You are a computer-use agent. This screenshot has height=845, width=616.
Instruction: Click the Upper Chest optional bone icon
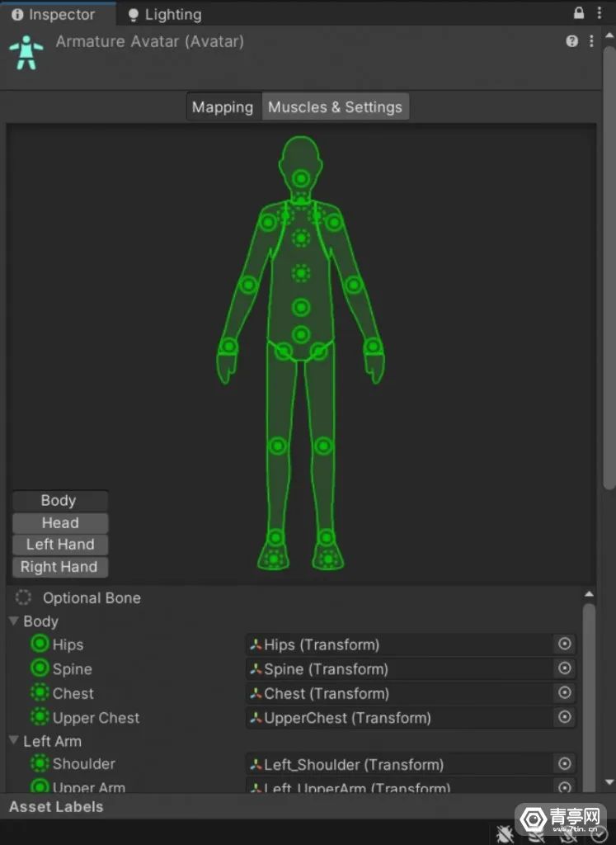click(40, 716)
